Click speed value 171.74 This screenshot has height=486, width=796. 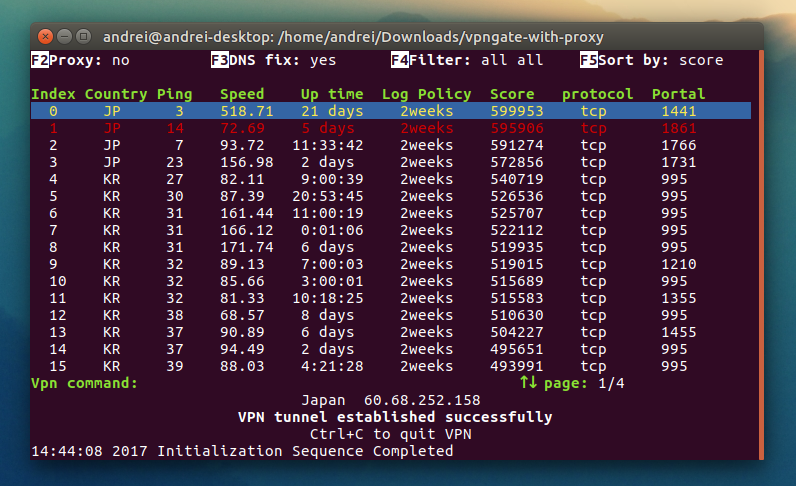click(247, 247)
